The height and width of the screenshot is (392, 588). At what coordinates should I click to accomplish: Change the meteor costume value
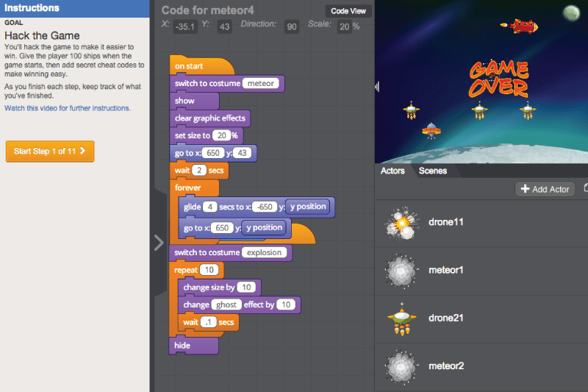pyautogui.click(x=261, y=83)
